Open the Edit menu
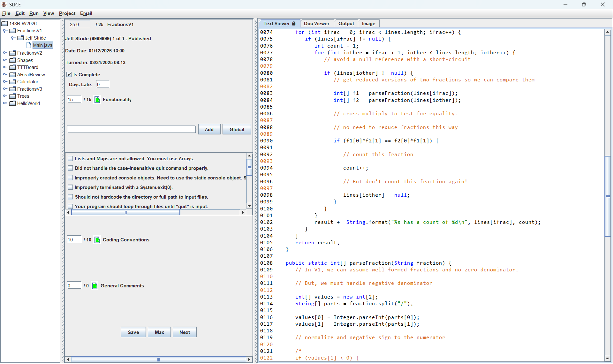The width and height of the screenshot is (613, 364). click(x=20, y=13)
